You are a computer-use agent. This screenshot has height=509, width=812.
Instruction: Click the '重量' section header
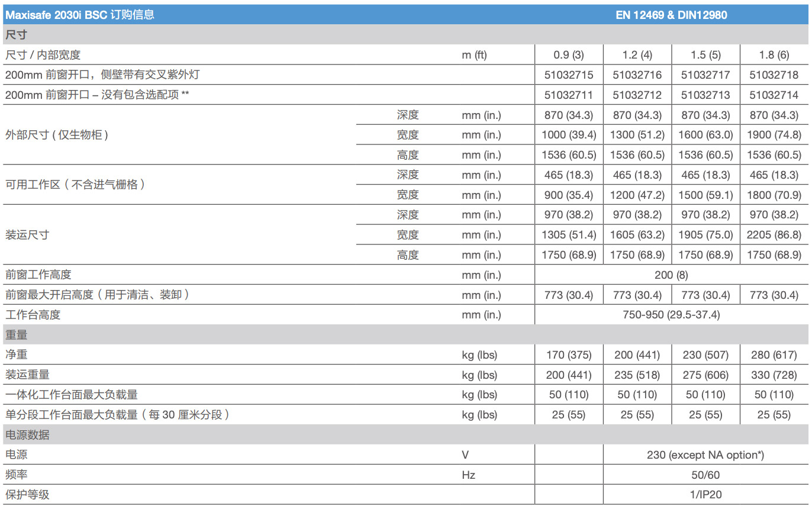(17, 335)
